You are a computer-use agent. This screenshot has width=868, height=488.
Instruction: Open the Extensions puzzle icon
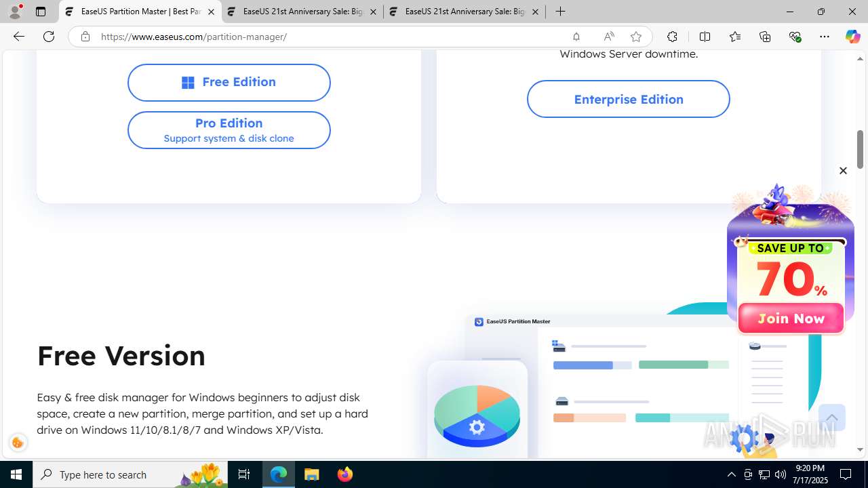[x=672, y=37]
